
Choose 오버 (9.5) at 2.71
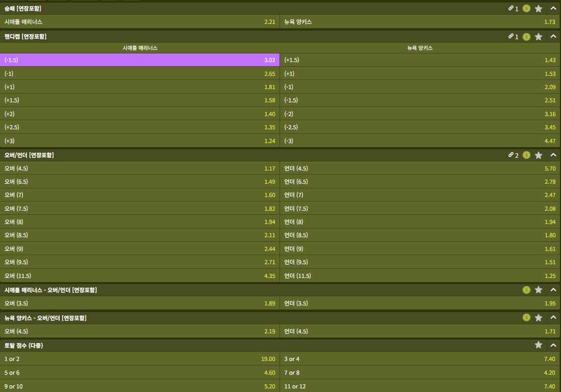click(x=139, y=262)
